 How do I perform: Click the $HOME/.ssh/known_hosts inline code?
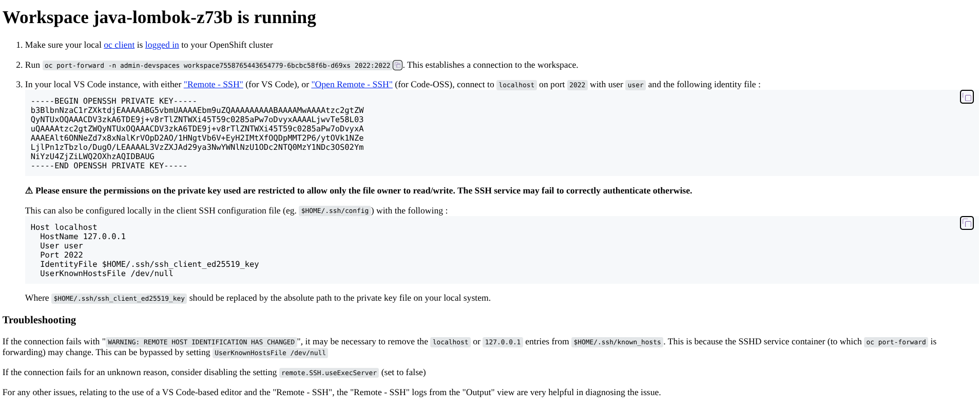point(617,342)
